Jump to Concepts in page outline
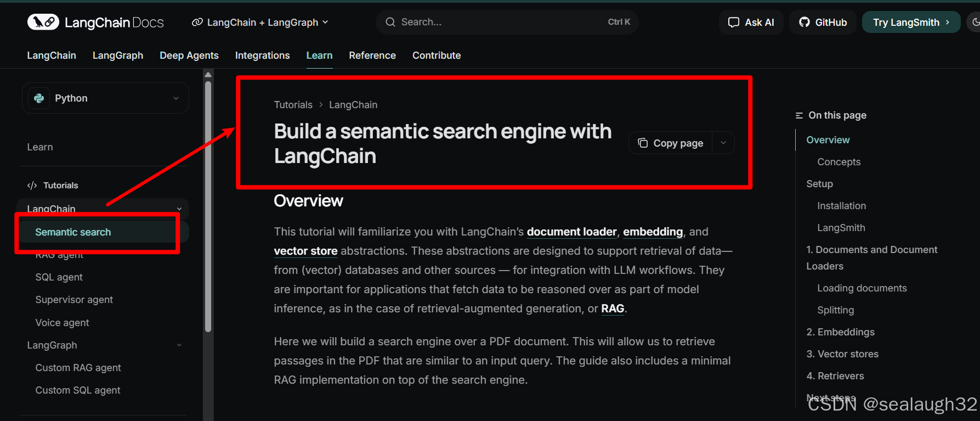Screen dimensions: 980x421 [x=839, y=162]
